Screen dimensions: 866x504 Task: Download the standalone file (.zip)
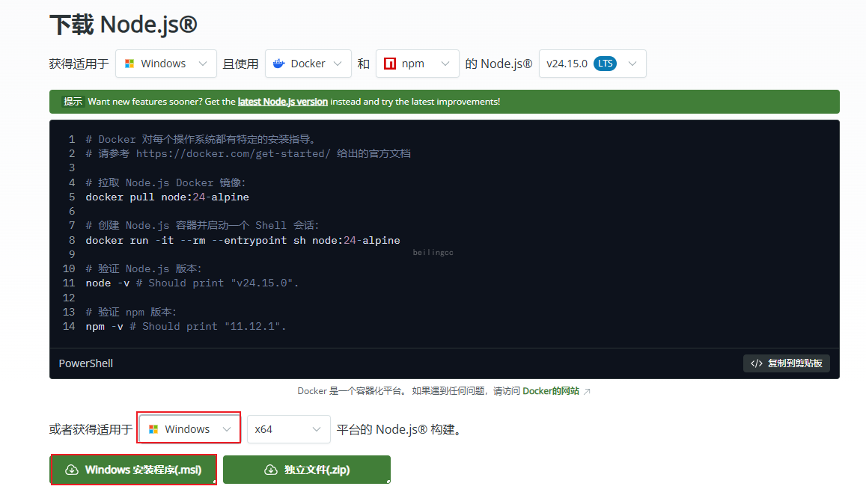coord(307,470)
